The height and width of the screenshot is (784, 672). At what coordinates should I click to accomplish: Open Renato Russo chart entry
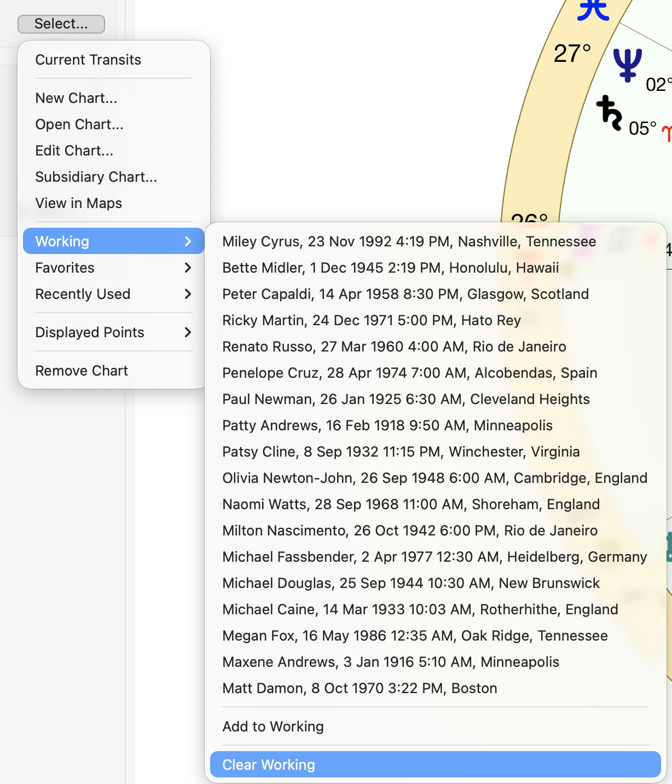pyautogui.click(x=436, y=347)
